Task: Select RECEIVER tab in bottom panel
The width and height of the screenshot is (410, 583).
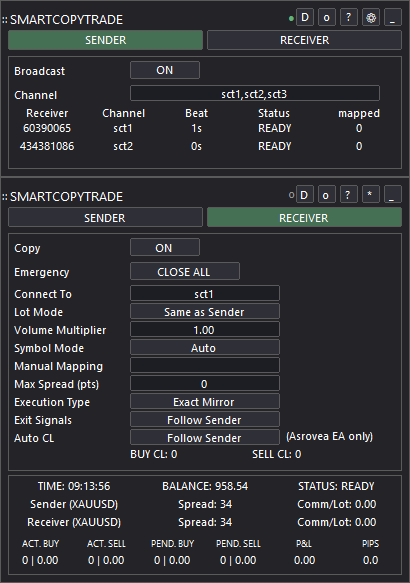Action: pos(304,218)
